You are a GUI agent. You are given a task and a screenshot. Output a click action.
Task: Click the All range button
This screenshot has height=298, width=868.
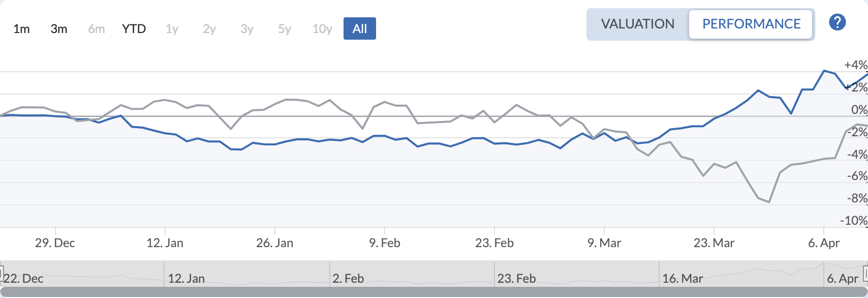pos(360,29)
